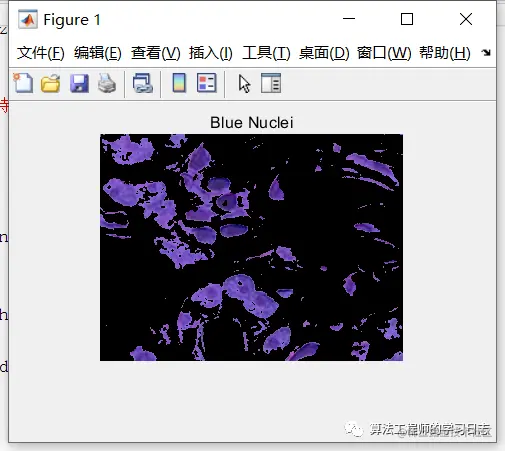This screenshot has width=505, height=451.
Task: Click the Save Figure floppy icon
Action: coord(79,83)
